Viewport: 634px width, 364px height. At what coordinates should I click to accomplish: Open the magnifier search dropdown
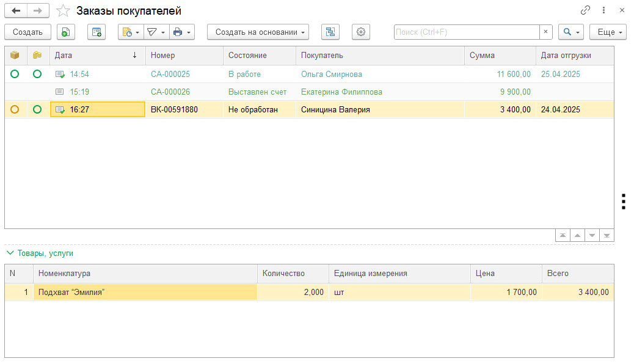571,32
